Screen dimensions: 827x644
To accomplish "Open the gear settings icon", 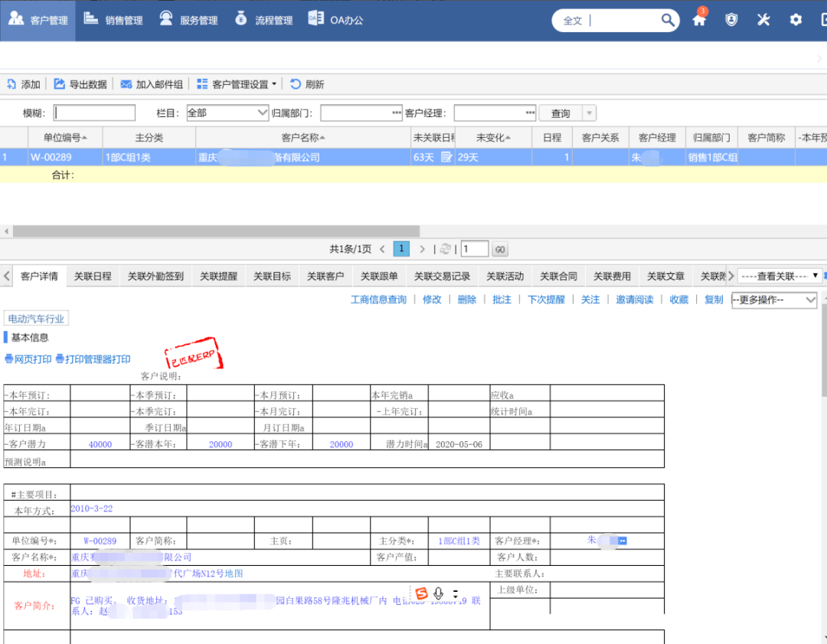I will click(796, 20).
